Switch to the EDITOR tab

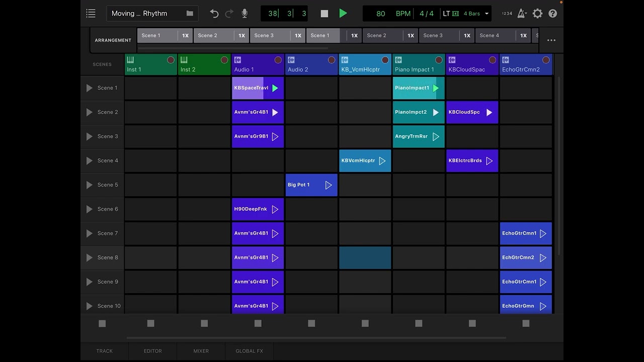coord(152,351)
